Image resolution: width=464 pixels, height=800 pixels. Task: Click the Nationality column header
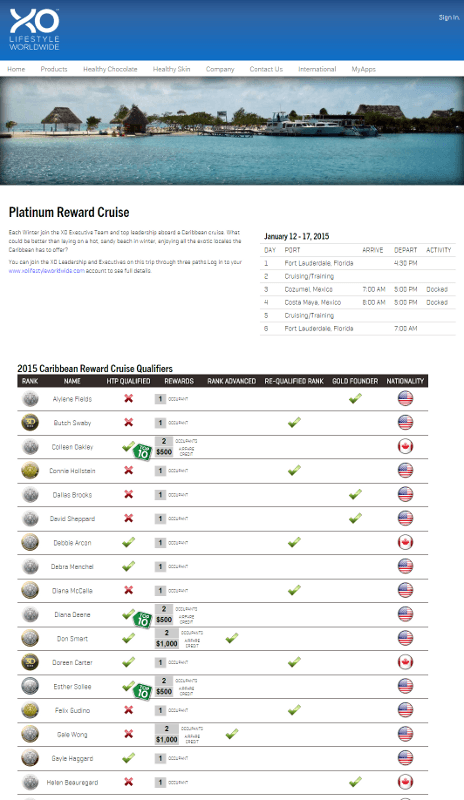click(x=405, y=381)
